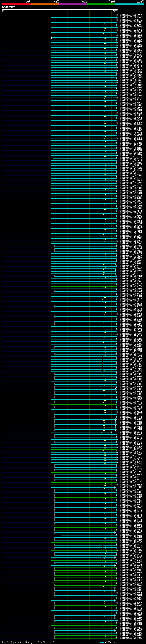Viewport: 146px width, 644px height.
Task: Open hit UniRef100_Q9XHC7
Action: [x=131, y=15]
